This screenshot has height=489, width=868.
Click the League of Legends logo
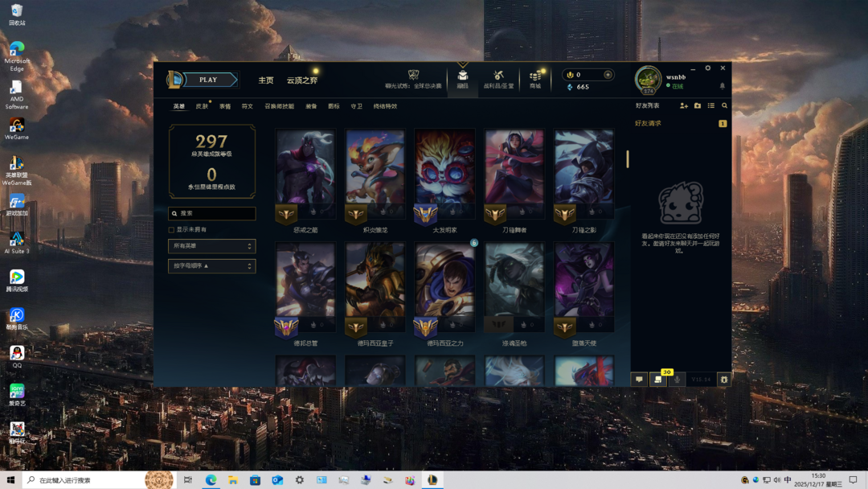(x=174, y=80)
